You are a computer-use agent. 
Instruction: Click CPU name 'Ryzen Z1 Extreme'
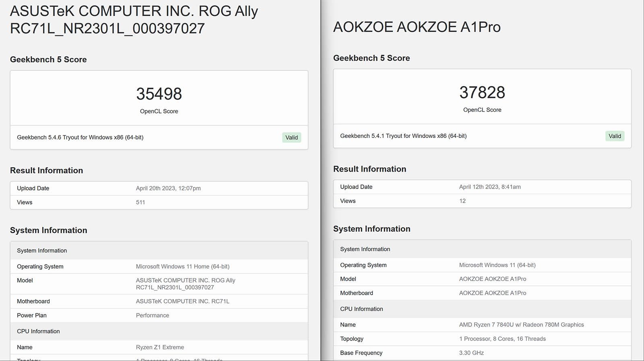pos(160,347)
